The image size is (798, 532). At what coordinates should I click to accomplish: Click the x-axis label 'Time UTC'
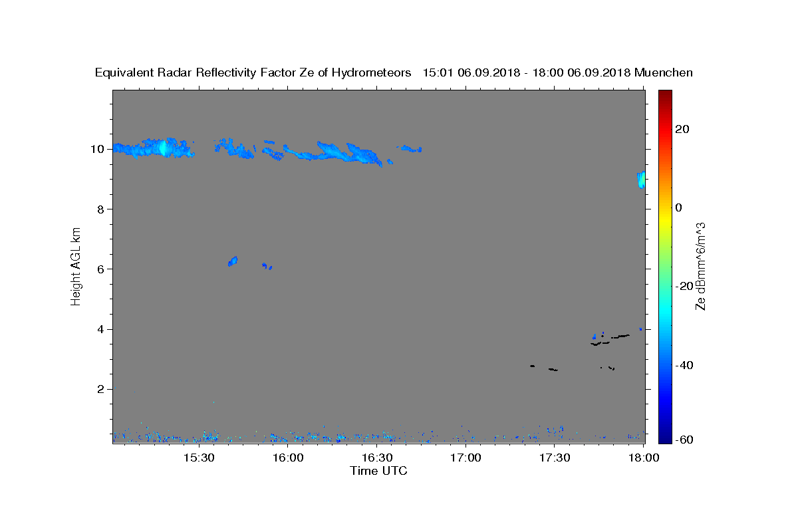378,471
